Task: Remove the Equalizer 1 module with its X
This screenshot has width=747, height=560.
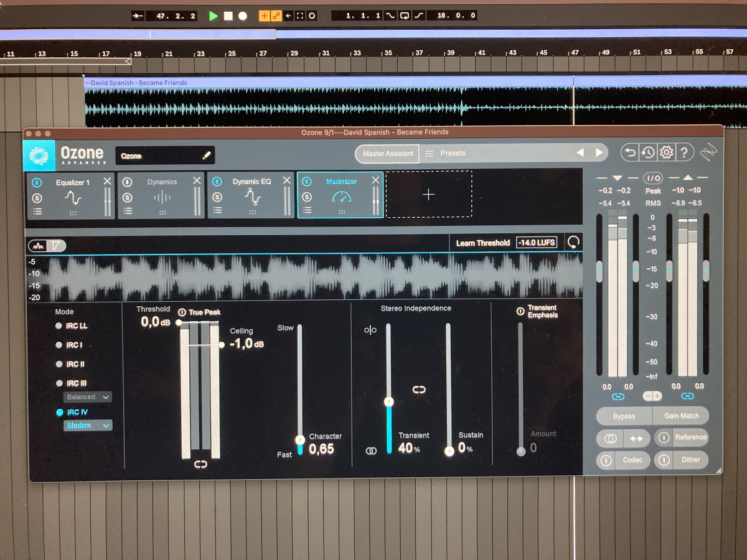Action: click(x=108, y=180)
